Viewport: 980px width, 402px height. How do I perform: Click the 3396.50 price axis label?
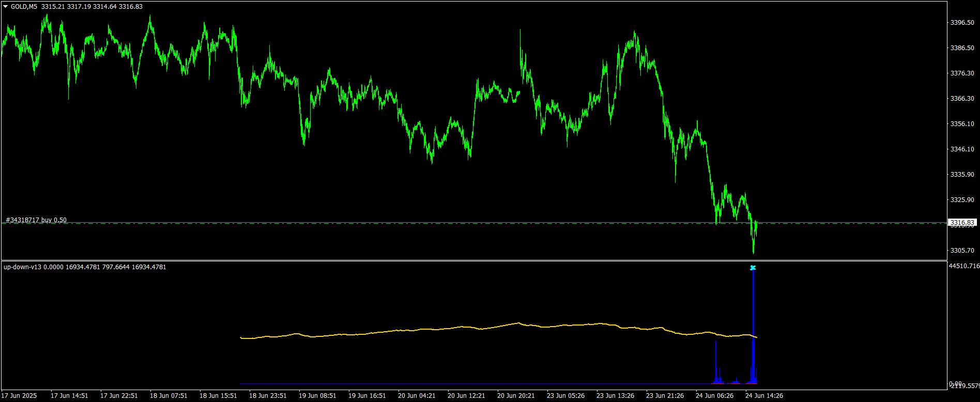tap(962, 23)
